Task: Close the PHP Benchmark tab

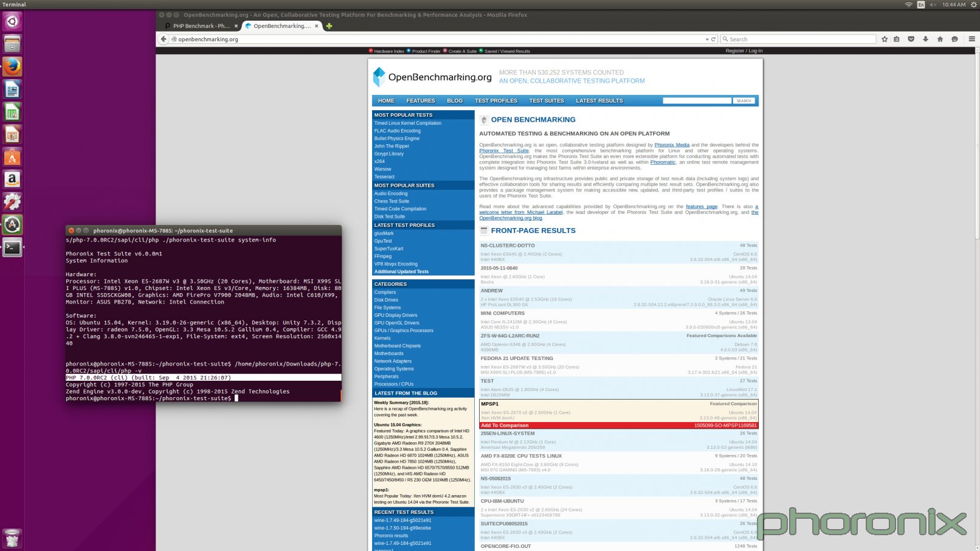Action: click(236, 26)
